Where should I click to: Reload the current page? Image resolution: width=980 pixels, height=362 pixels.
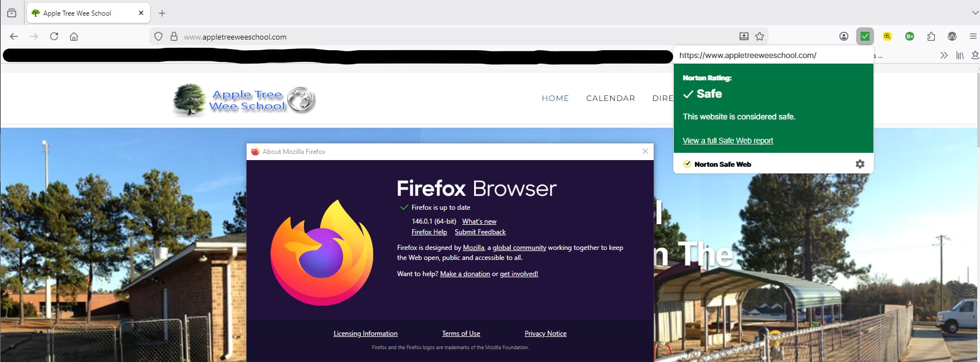[54, 36]
